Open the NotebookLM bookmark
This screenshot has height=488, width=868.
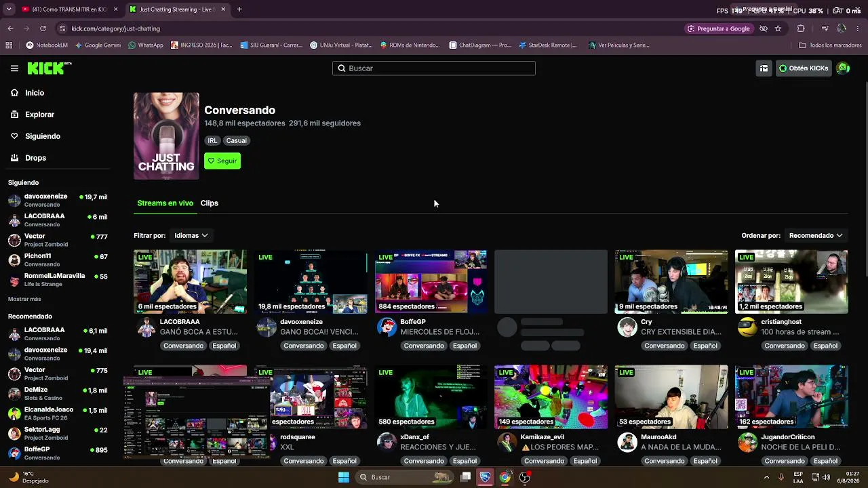click(47, 45)
